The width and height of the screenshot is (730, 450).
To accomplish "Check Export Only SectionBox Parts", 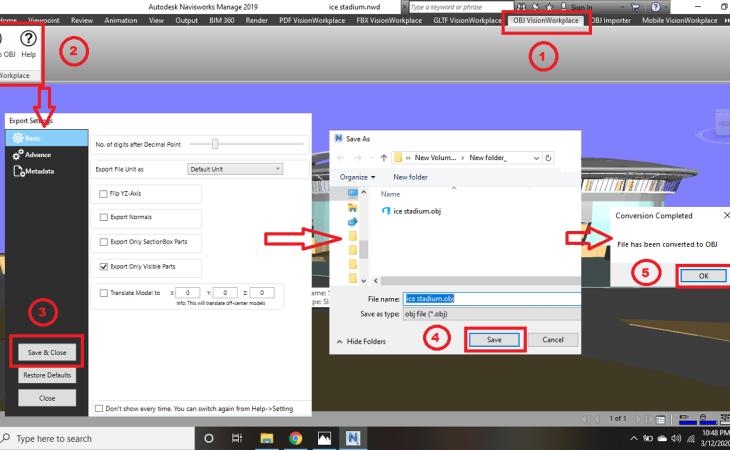I will pyautogui.click(x=103, y=242).
